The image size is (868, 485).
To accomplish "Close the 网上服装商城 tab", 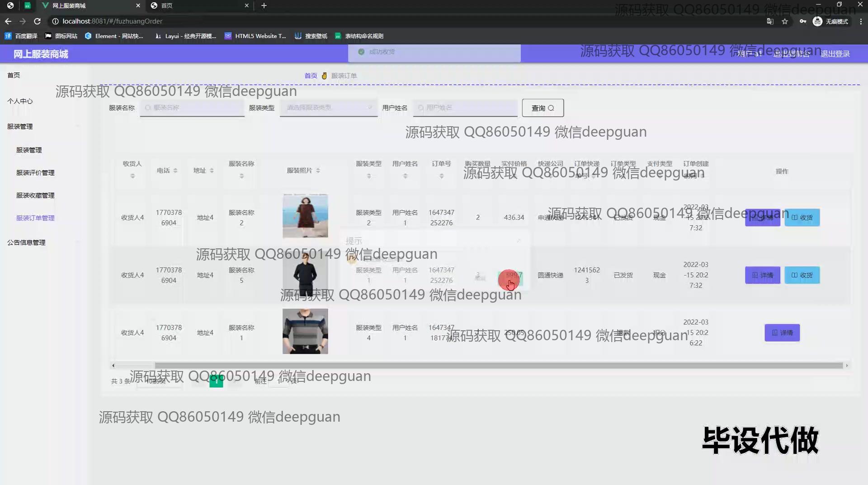I will click(138, 5).
